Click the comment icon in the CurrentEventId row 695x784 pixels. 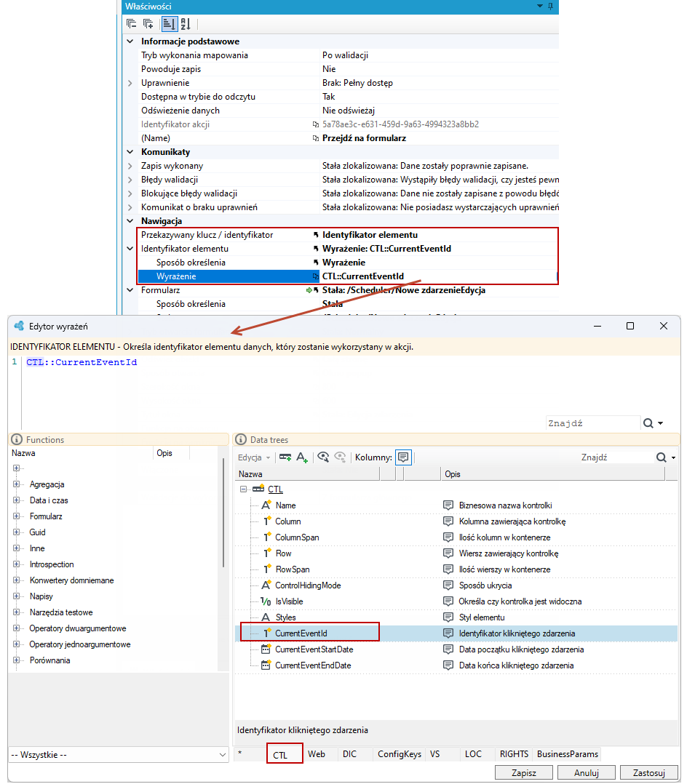click(448, 633)
